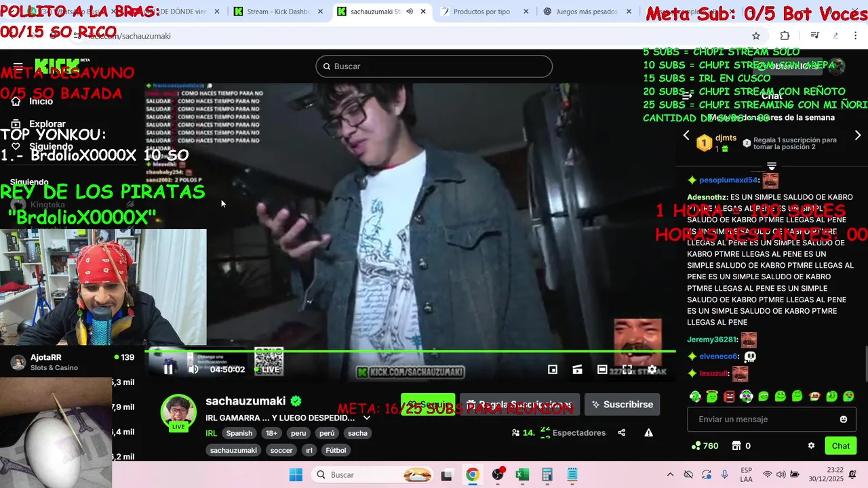The height and width of the screenshot is (488, 868).
Task: Open Chrome media control icon
Action: (x=814, y=36)
